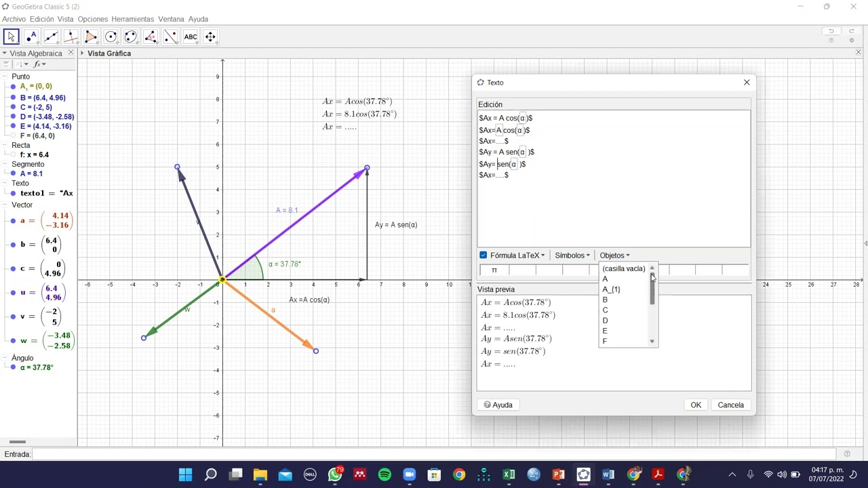The image size is (868, 488).
Task: Select the Move arrow tool
Action: click(x=11, y=37)
